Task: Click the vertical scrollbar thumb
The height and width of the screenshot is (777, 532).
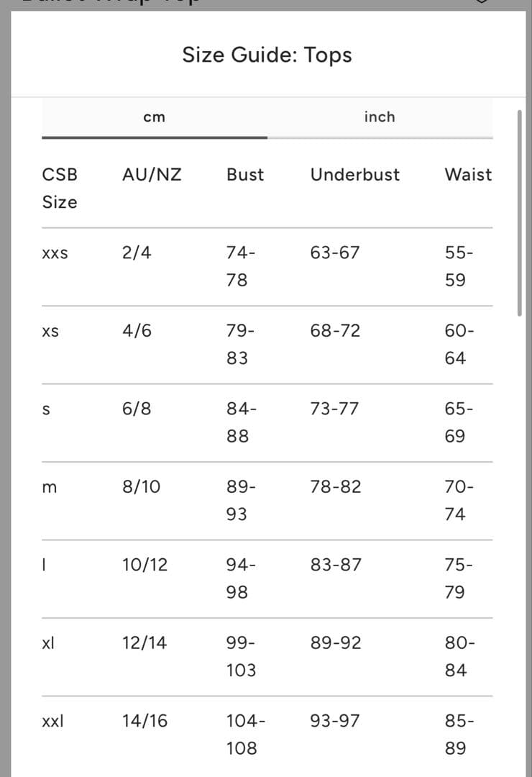Action: tap(520, 213)
